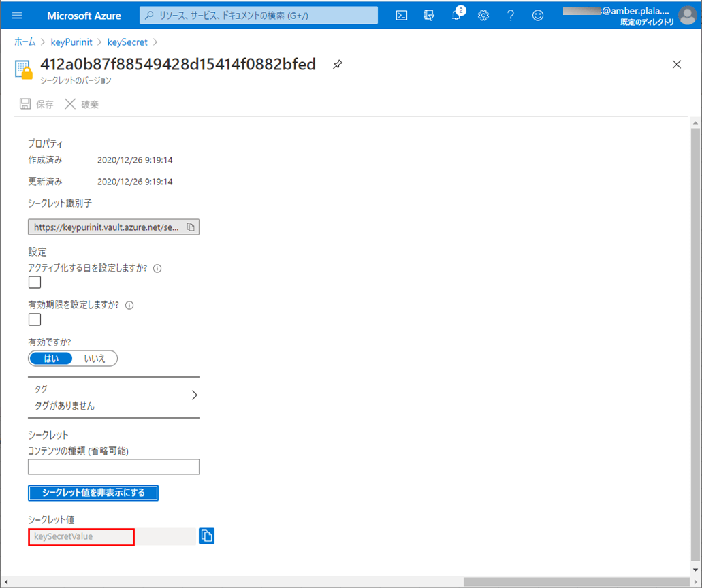Click the Azure search box
Image resolution: width=702 pixels, height=588 pixels.
pyautogui.click(x=259, y=16)
